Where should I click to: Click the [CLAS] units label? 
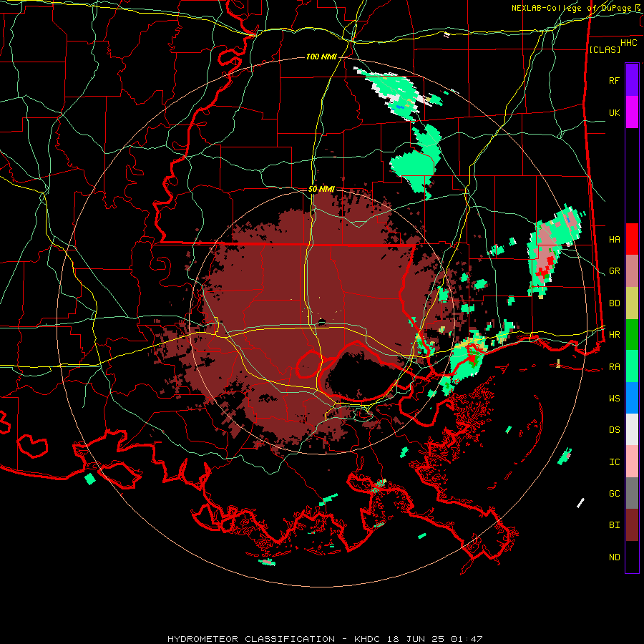605,50
